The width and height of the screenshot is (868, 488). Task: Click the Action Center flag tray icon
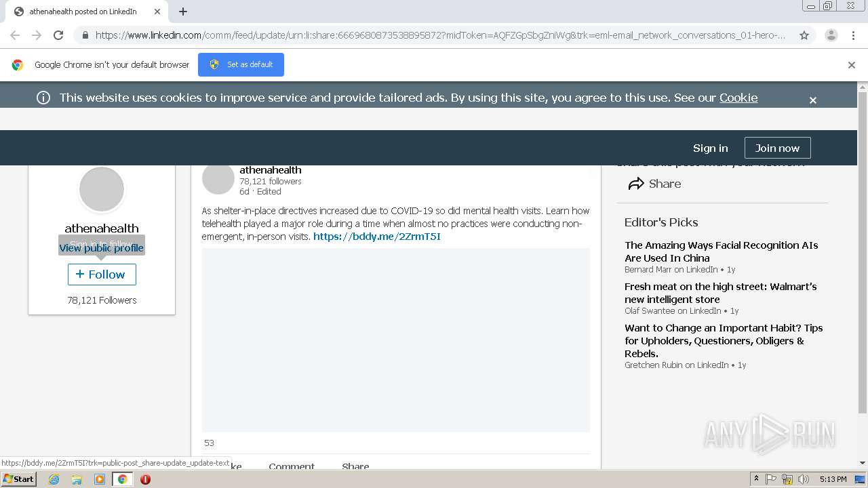pyautogui.click(x=771, y=479)
